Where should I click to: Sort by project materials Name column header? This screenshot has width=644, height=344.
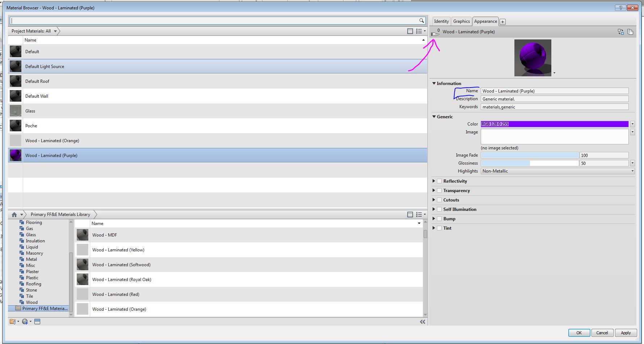225,40
